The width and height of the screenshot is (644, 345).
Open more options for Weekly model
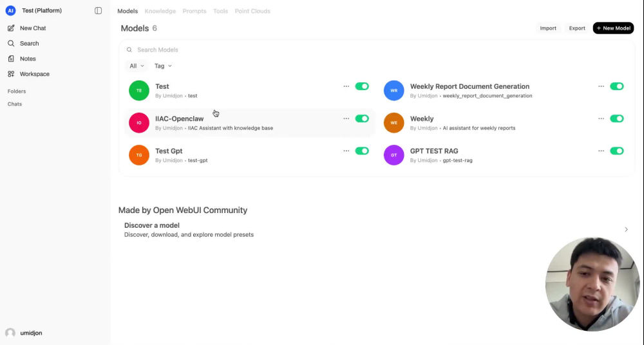tap(601, 118)
